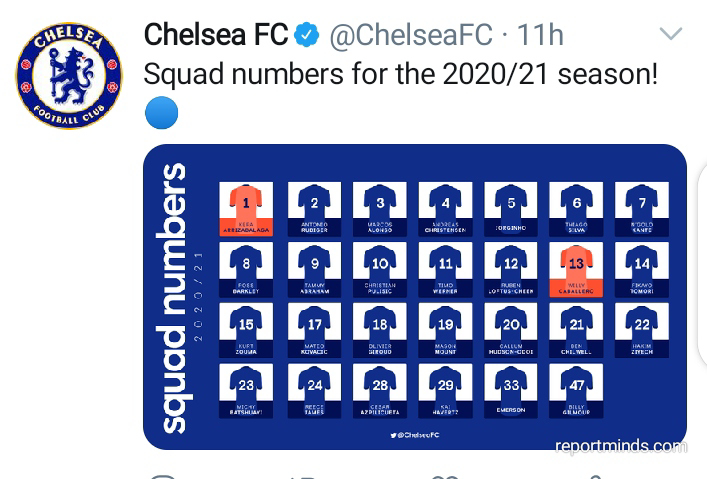This screenshot has width=707, height=479.
Task: Click shirt number 19 Mason Mount
Action: [445, 330]
